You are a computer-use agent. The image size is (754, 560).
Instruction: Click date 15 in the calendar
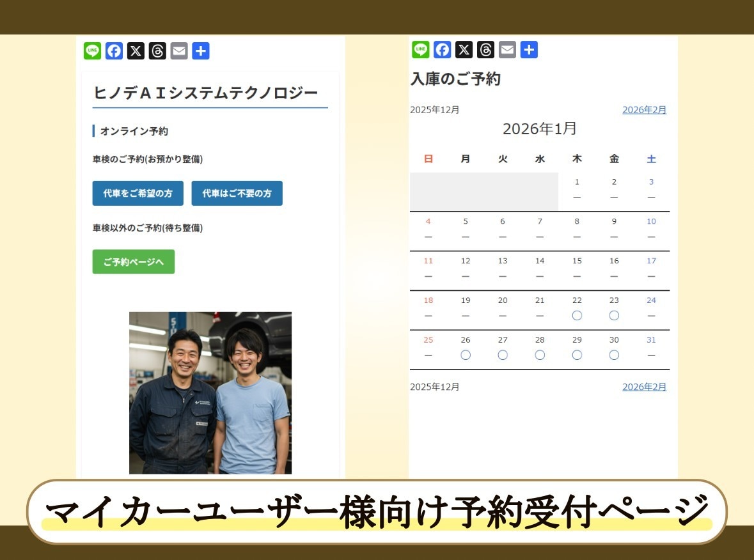(577, 261)
